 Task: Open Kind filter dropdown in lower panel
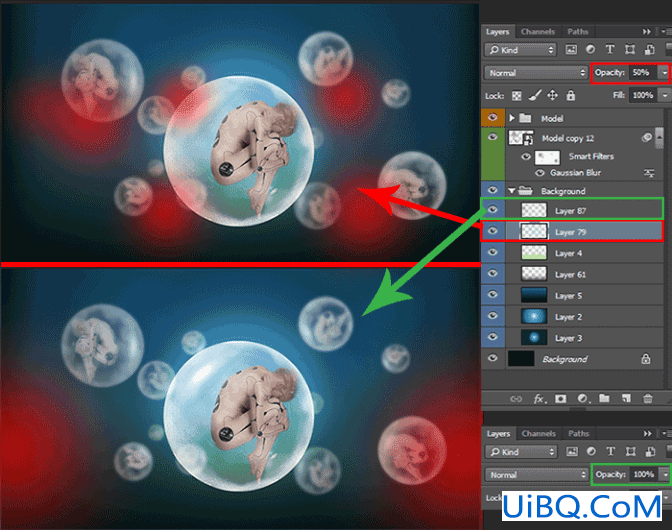[x=521, y=452]
